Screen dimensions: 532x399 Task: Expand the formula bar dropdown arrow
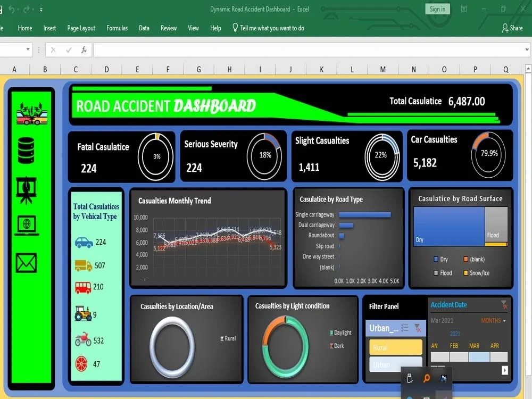[x=526, y=48]
